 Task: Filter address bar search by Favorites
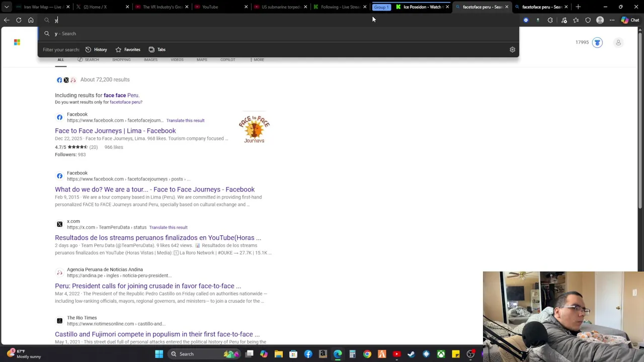coord(128,49)
